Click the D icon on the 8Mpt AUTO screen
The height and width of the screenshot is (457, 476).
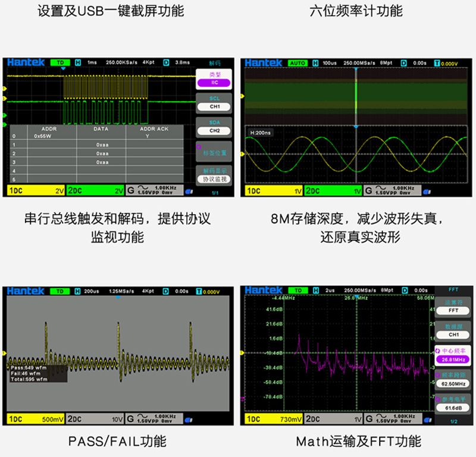404,63
